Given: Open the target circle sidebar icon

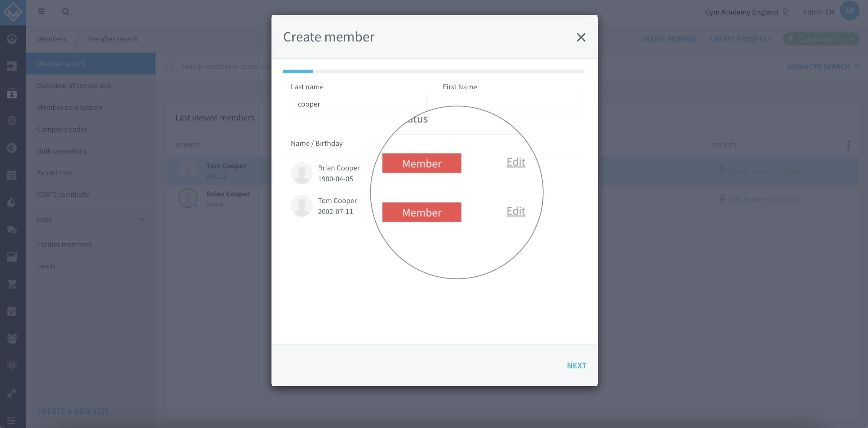Looking at the screenshot, I should click(12, 121).
